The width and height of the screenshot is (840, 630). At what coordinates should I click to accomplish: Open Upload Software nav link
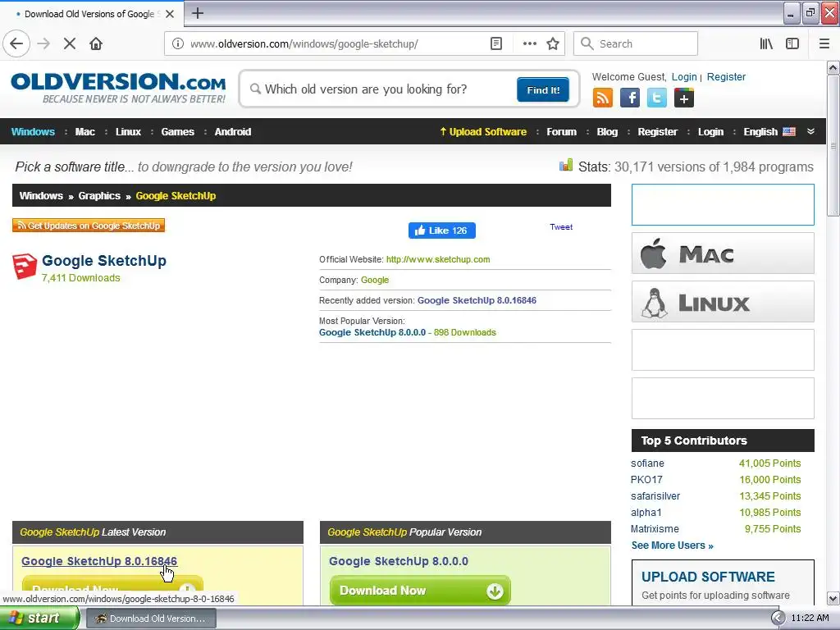coord(483,132)
